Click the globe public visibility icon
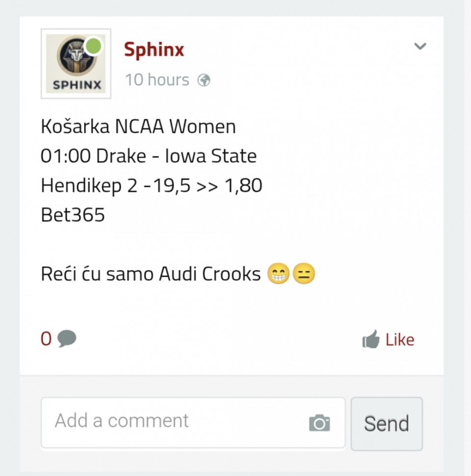This screenshot has width=471, height=476. tap(204, 80)
